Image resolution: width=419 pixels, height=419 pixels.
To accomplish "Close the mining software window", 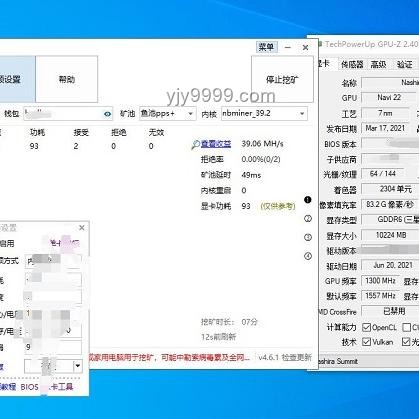I will (x=305, y=48).
